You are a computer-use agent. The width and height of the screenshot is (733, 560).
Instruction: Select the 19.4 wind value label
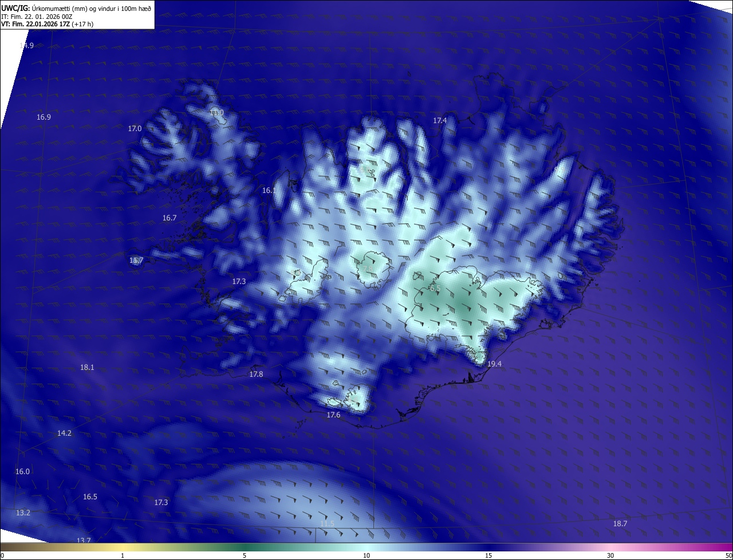point(494,364)
